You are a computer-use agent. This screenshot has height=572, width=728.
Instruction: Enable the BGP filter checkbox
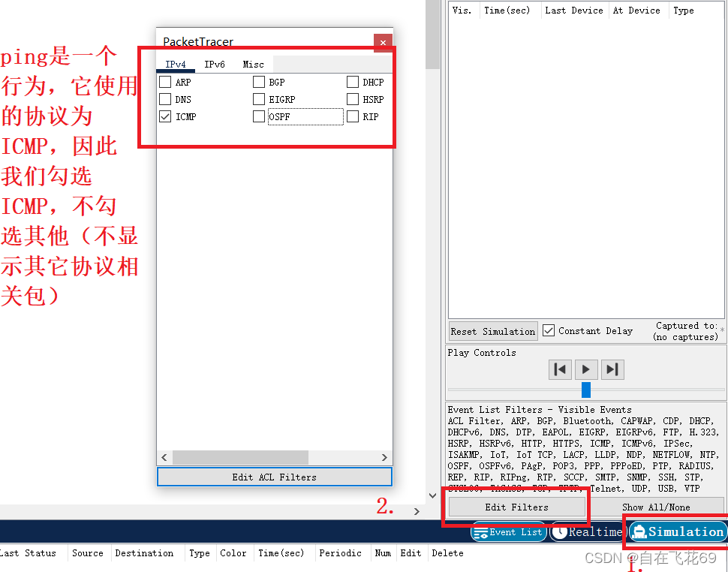[x=259, y=82]
